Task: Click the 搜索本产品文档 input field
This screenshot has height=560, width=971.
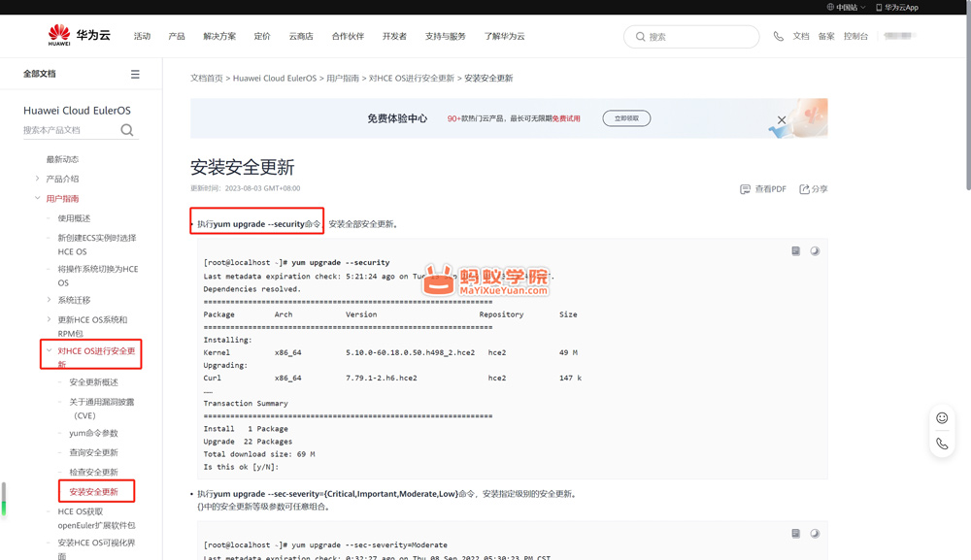Action: 70,130
